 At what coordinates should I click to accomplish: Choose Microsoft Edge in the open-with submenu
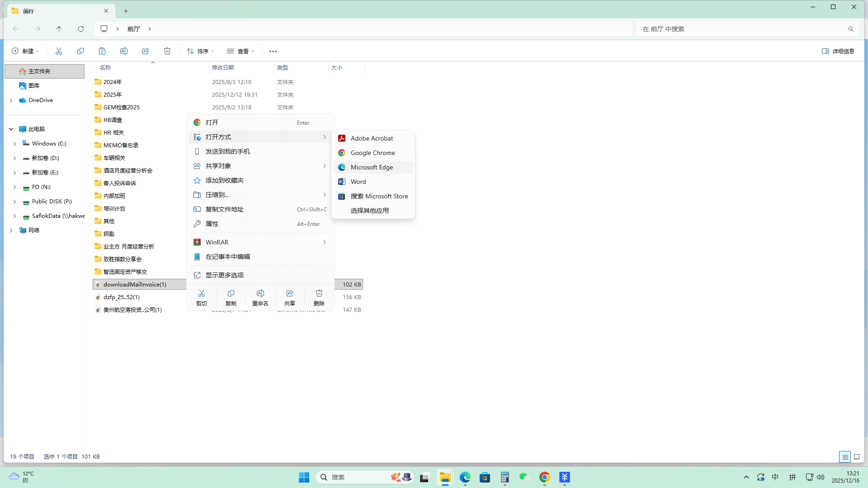click(372, 167)
